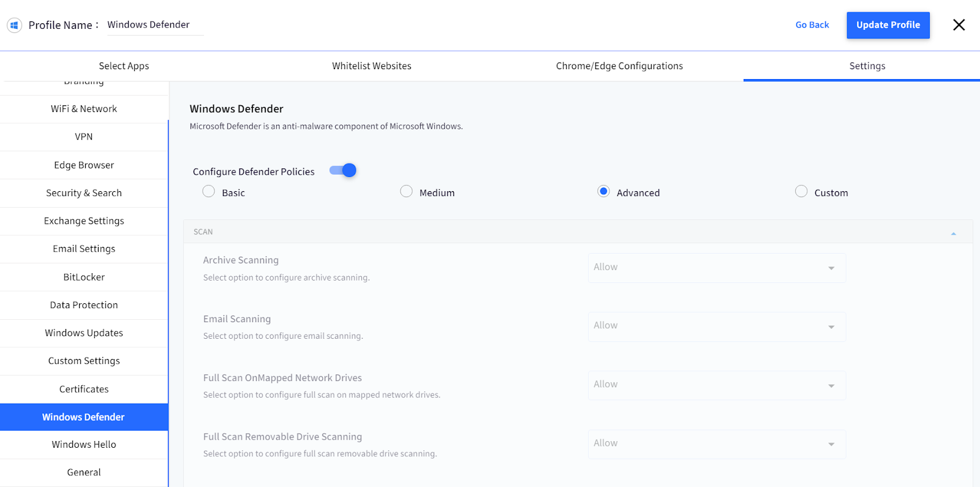Click the Windows logo profile icon
Viewport: 980px width, 487px height.
14,25
